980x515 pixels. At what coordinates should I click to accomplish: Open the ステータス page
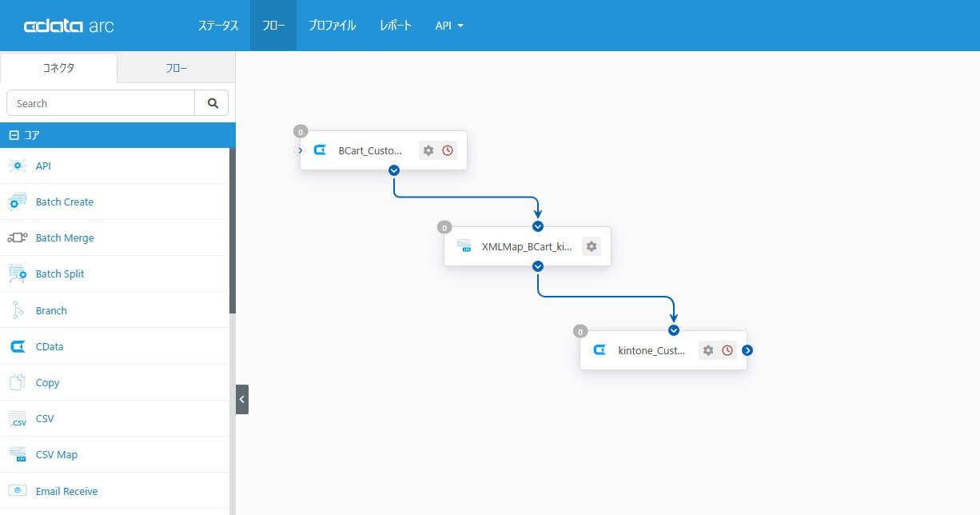pos(218,26)
